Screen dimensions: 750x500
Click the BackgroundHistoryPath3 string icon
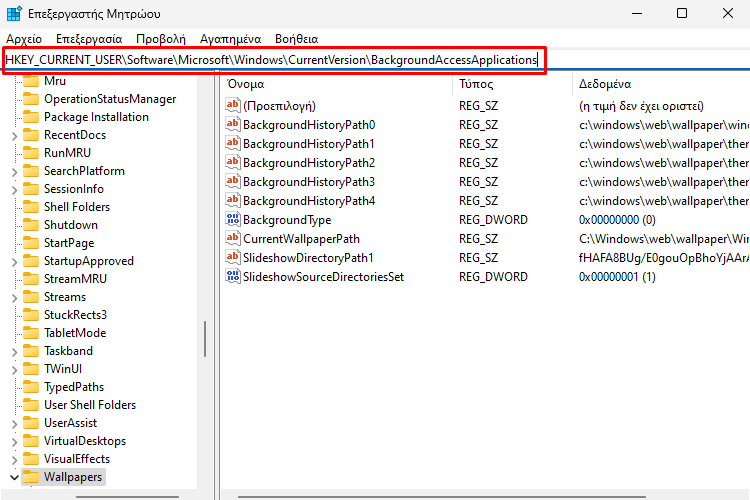[x=233, y=181]
